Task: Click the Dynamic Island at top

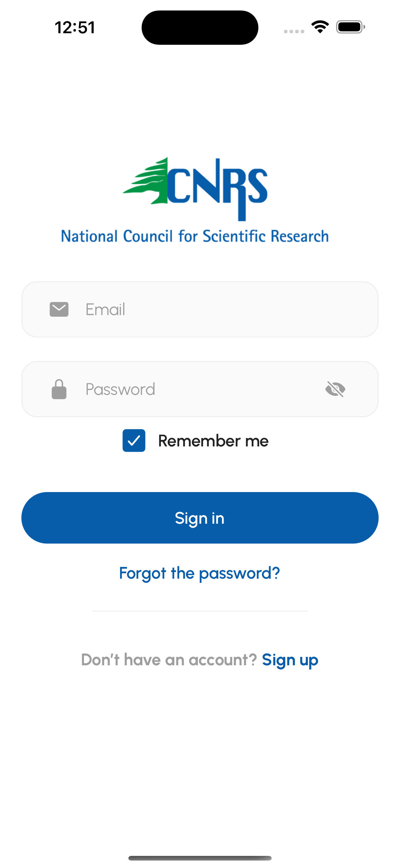Action: [x=200, y=27]
